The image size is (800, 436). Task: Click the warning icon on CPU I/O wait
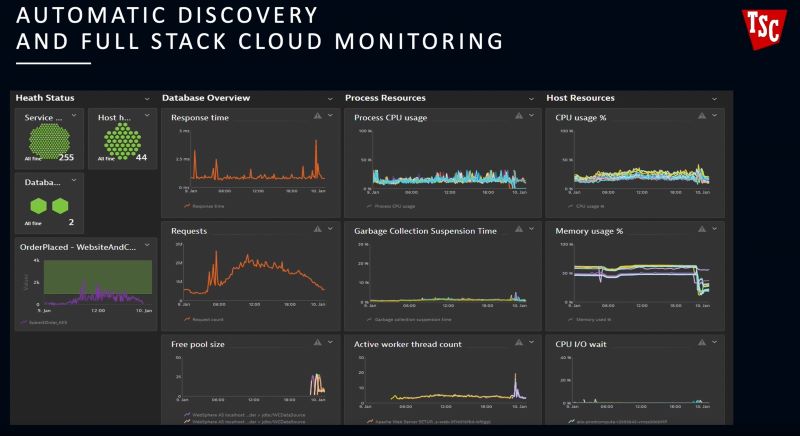pos(720,342)
